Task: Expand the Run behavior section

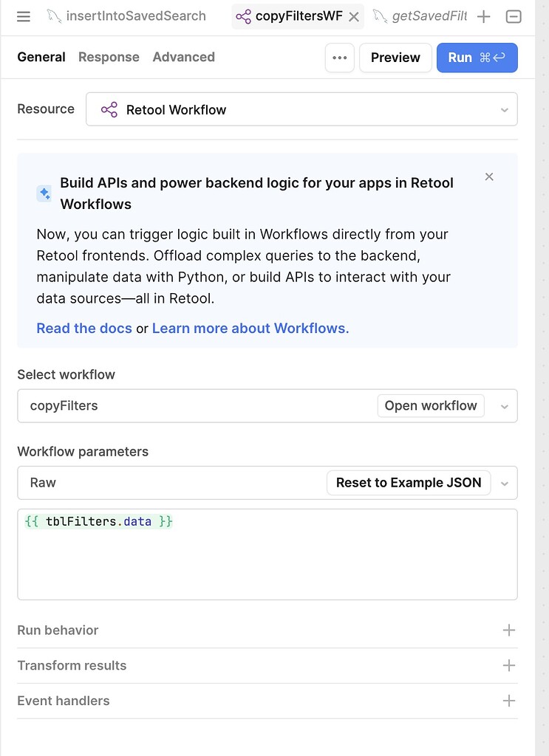Action: tap(508, 630)
